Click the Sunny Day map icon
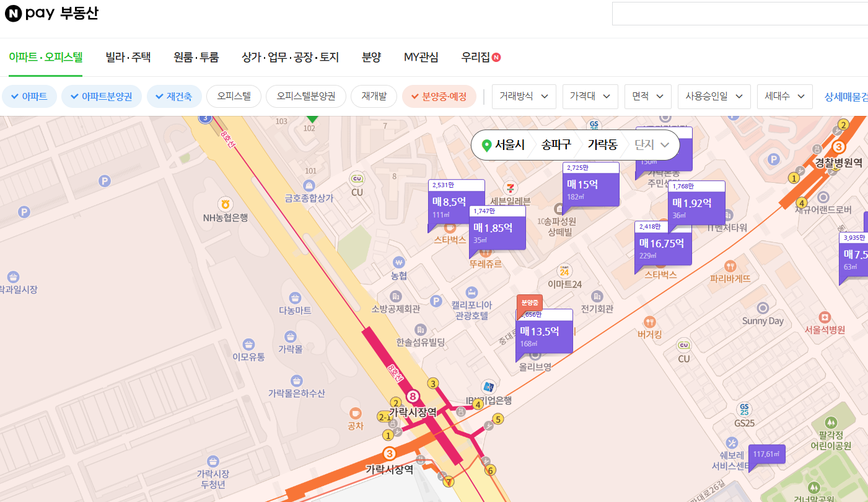Screen dimensions: 868x502 [x=763, y=307]
